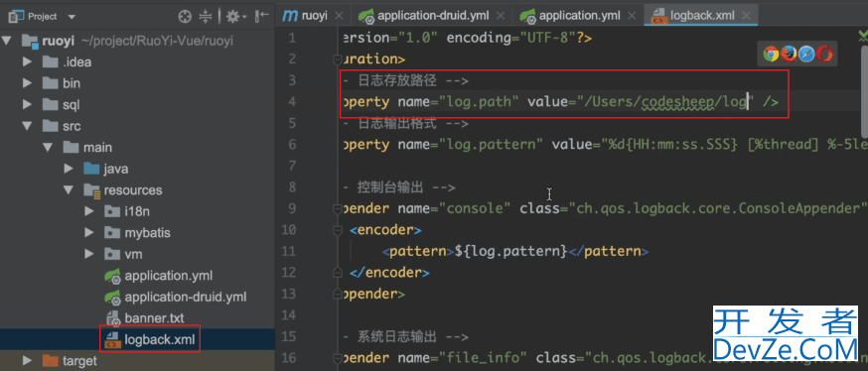This screenshot has height=371, width=868.
Task: Collapse the ruoyi root folder
Action: (x=6, y=41)
